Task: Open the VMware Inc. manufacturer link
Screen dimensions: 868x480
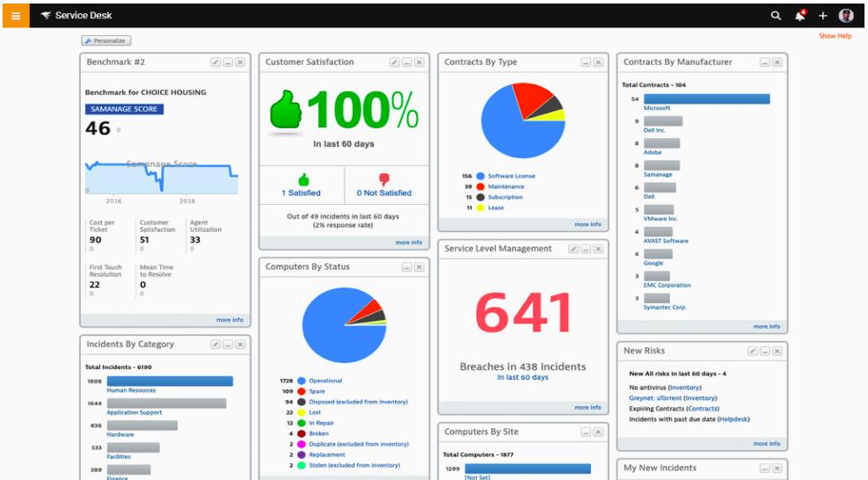Action: 660,219
